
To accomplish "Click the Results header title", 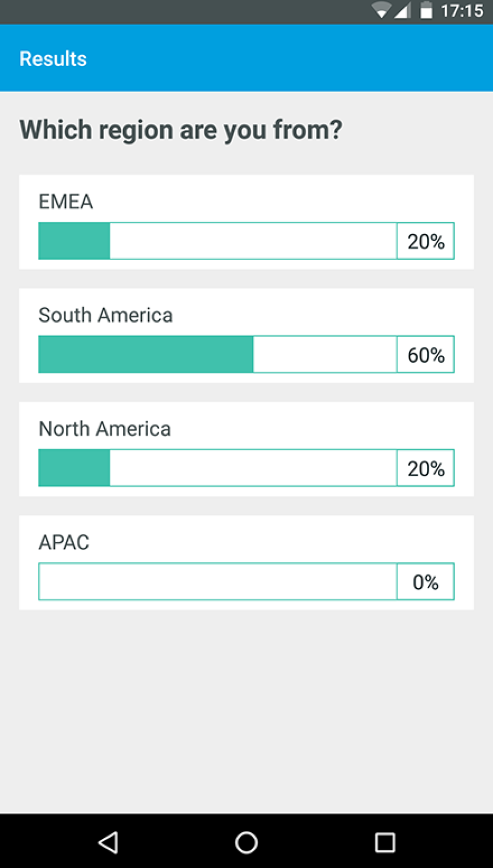I will [x=53, y=59].
